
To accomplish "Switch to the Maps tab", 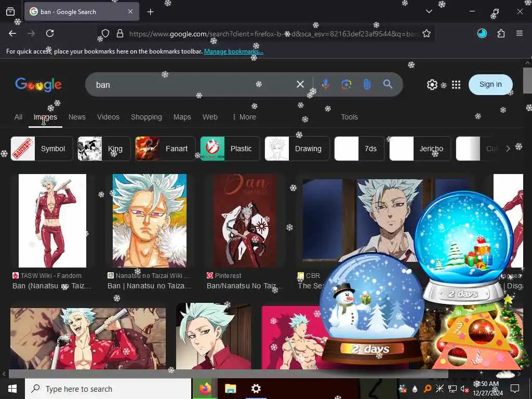I will point(182,117).
